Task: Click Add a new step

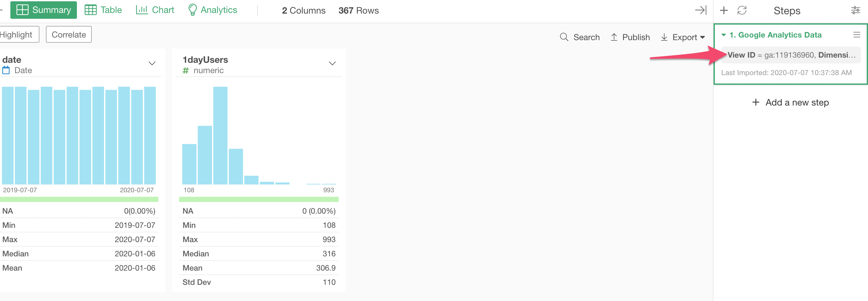Action: 790,102
